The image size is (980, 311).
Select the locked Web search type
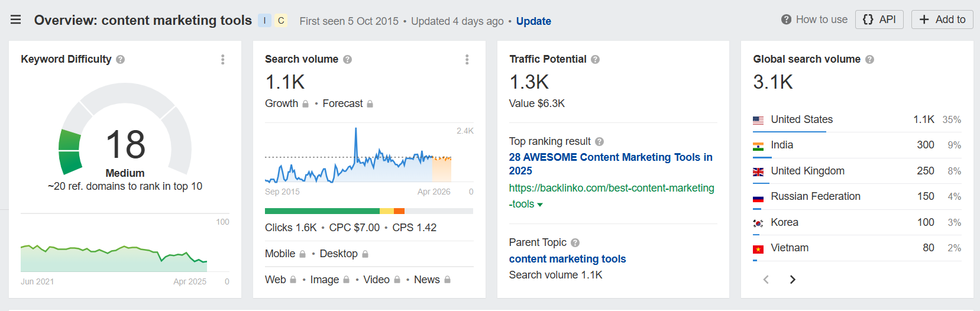(x=280, y=280)
